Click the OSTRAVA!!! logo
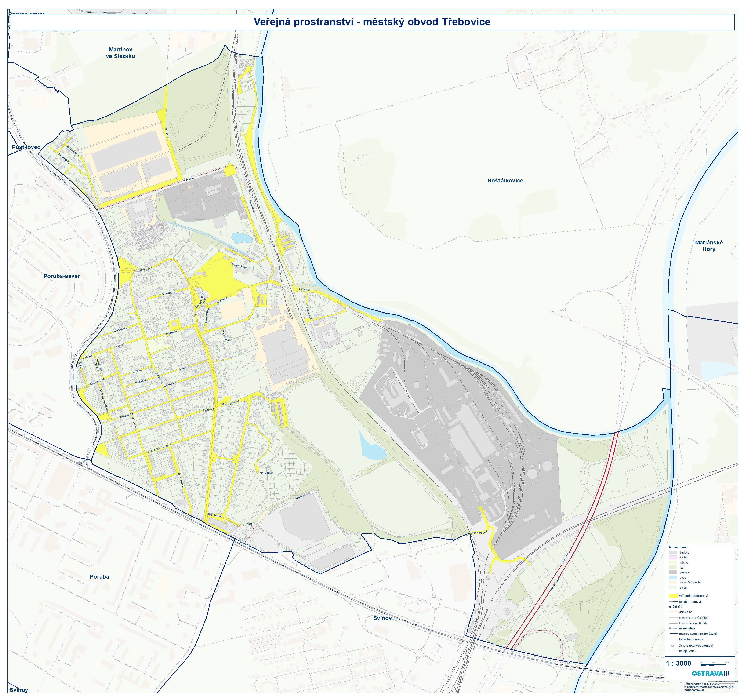The image size is (744, 700). tap(710, 673)
